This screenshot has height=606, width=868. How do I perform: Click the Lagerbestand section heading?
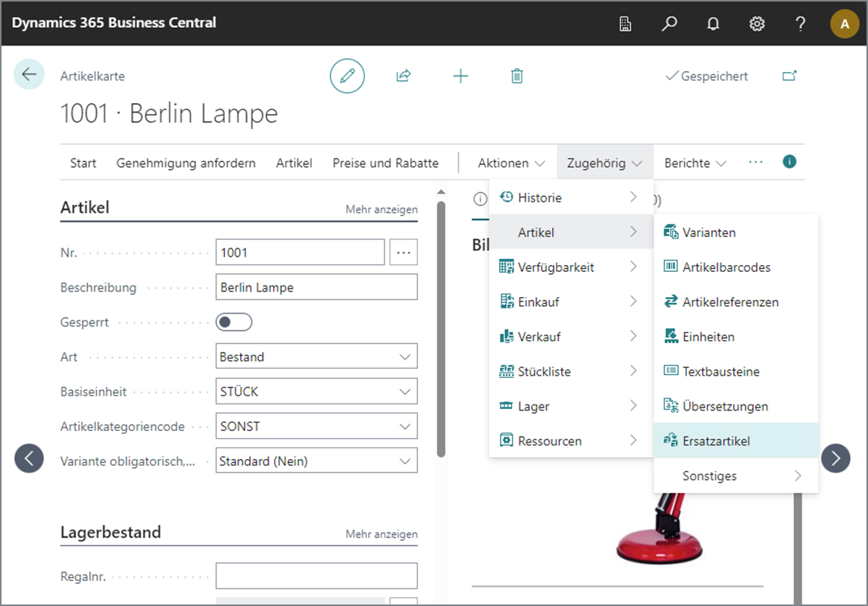[111, 533]
